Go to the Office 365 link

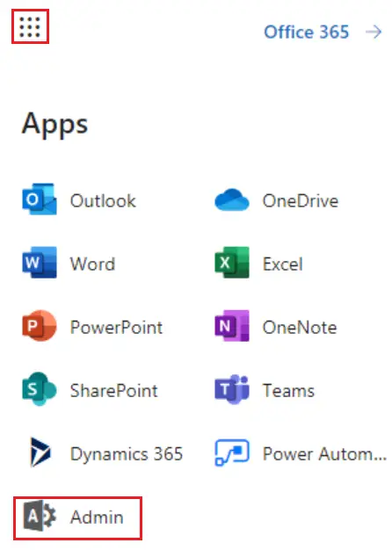click(307, 32)
